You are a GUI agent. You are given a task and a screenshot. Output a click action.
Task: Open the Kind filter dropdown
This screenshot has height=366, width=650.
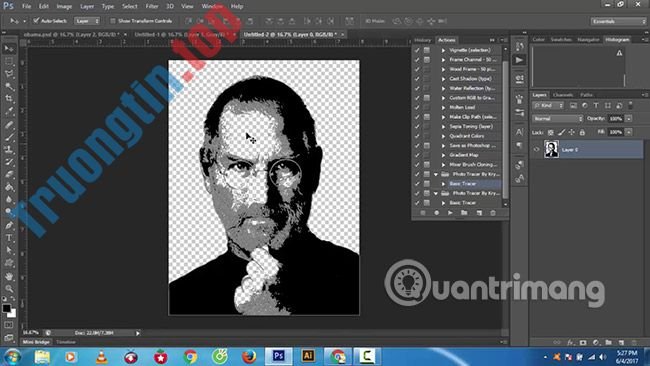(x=548, y=106)
